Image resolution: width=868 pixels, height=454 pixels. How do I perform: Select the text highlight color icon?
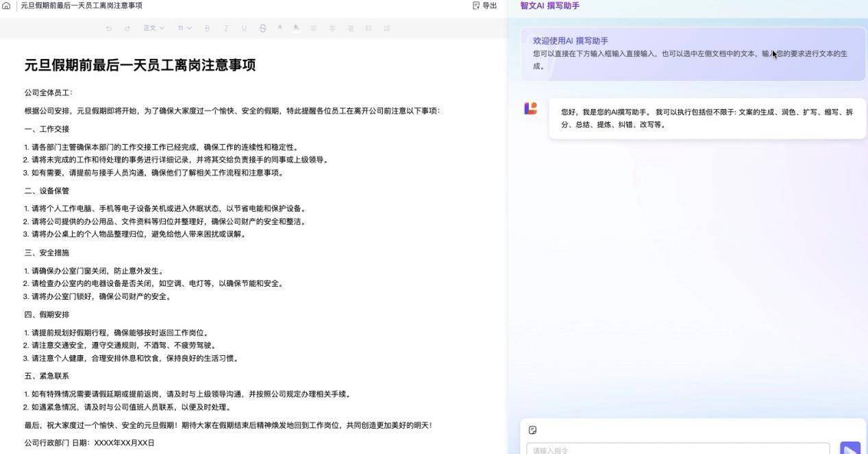(296, 28)
